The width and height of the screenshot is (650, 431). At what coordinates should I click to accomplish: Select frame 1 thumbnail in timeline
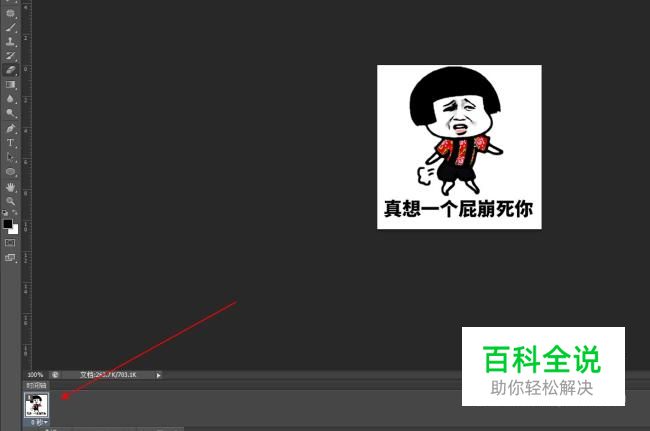(x=36, y=405)
